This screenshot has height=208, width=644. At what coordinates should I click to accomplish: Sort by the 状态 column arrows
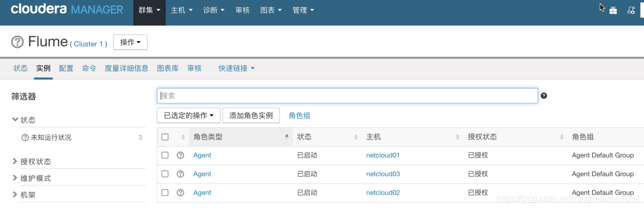356,137
